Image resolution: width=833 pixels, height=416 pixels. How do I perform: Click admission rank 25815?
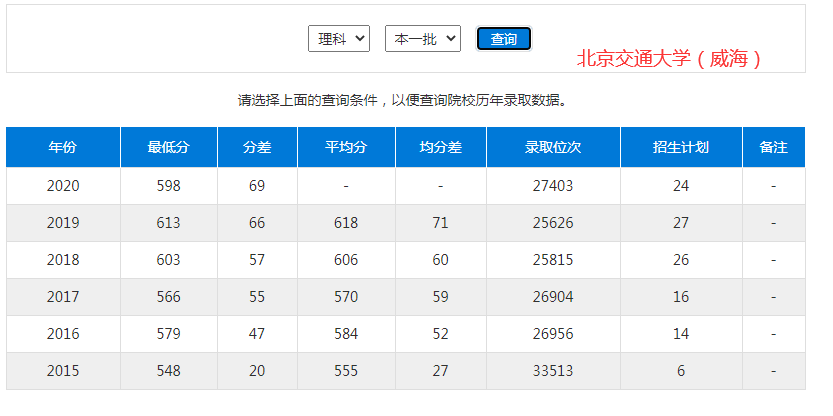(x=553, y=260)
